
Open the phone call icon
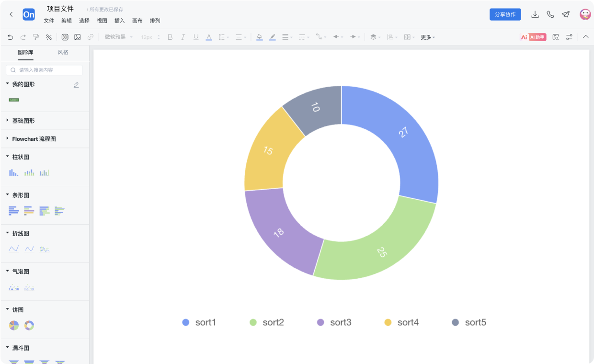click(550, 14)
